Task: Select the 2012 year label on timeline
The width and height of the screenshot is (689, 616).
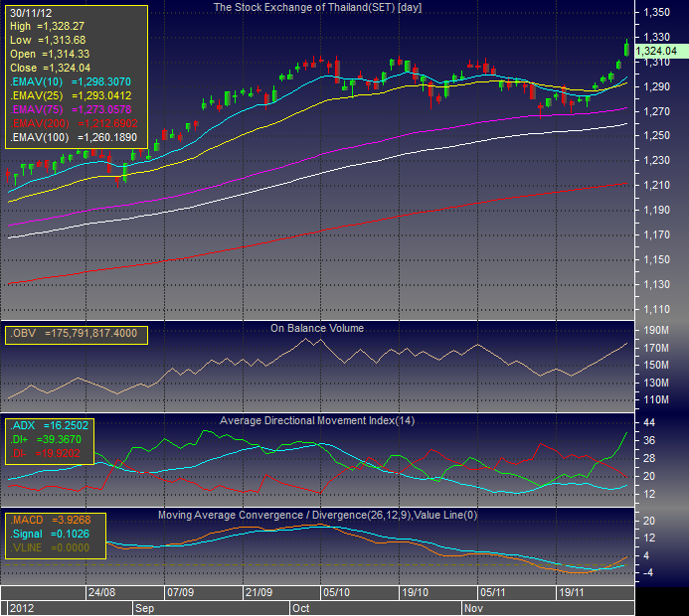Action: point(22,608)
